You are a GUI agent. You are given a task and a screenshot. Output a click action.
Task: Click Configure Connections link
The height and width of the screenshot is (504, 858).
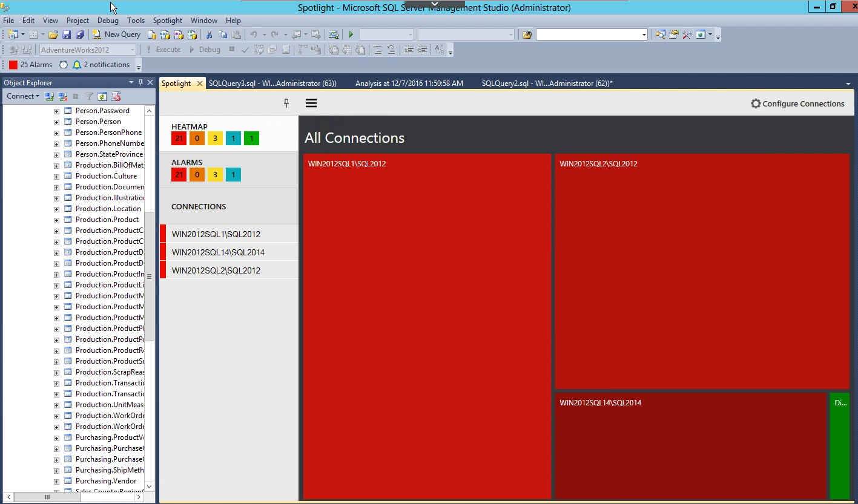click(797, 103)
